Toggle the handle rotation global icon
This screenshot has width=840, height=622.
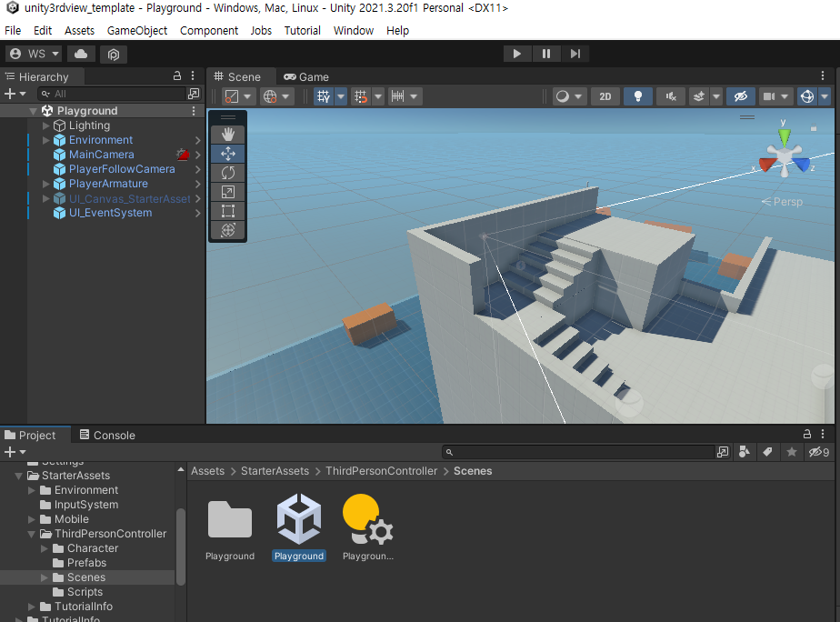[x=270, y=96]
